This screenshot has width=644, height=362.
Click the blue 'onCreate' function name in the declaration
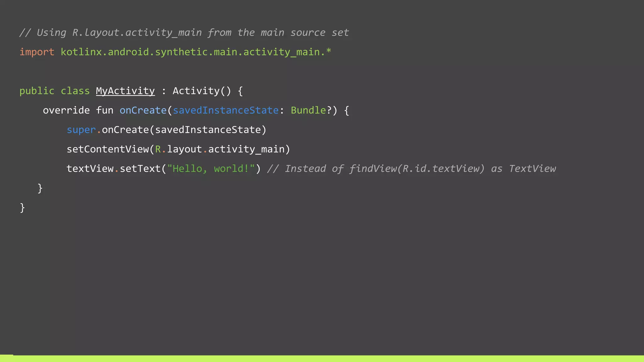click(143, 111)
